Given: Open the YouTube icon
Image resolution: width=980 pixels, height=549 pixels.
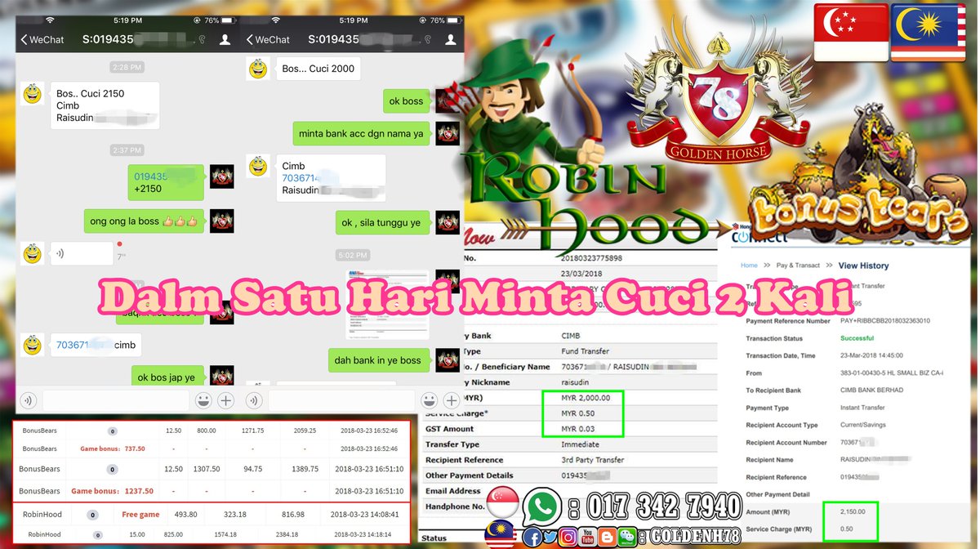Looking at the screenshot, I should (x=588, y=537).
